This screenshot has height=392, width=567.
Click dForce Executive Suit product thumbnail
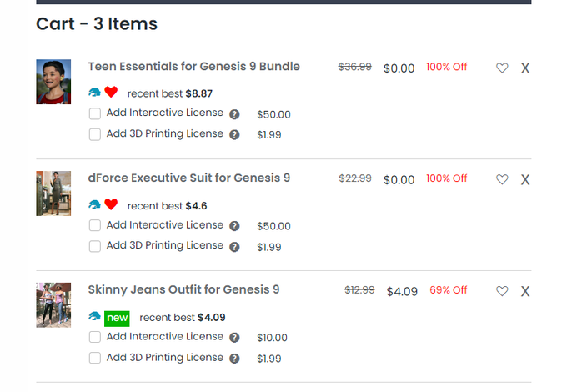53,193
